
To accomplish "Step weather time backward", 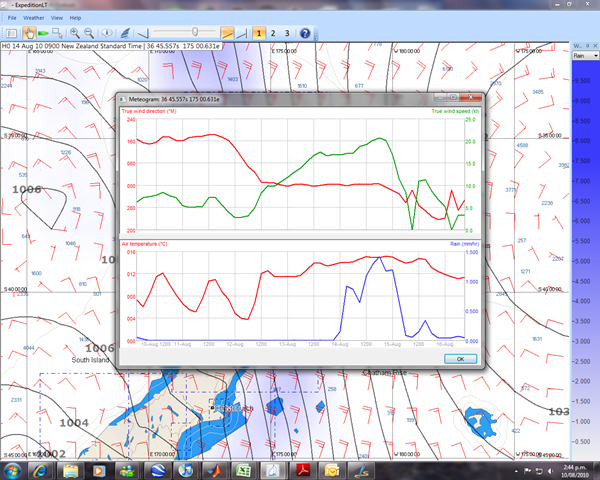I will coord(143,33).
